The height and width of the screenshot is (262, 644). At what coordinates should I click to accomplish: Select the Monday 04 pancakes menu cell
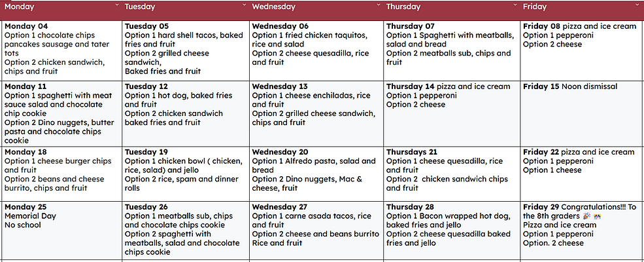click(x=61, y=50)
